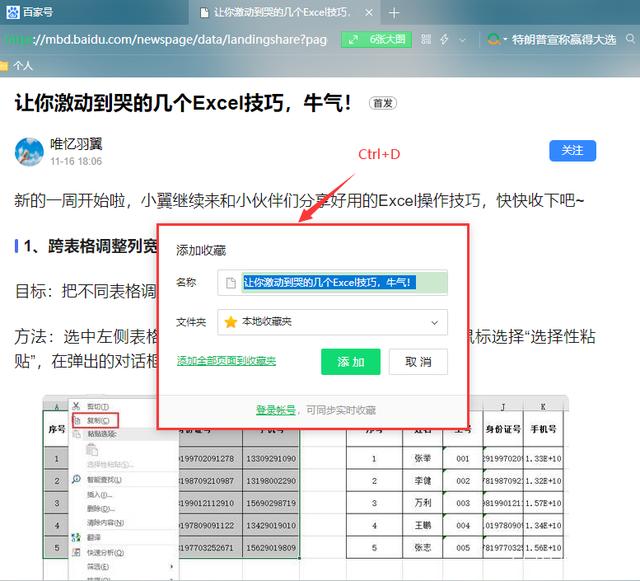Select 剪切 in the Excel context menu
This screenshot has width=640, height=581.
(98, 407)
